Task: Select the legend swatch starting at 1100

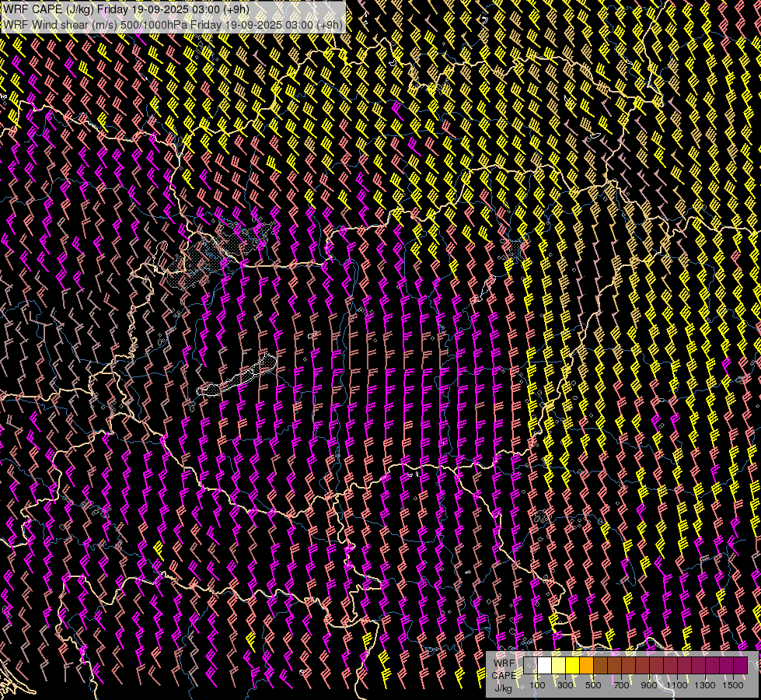Action: pos(684,665)
